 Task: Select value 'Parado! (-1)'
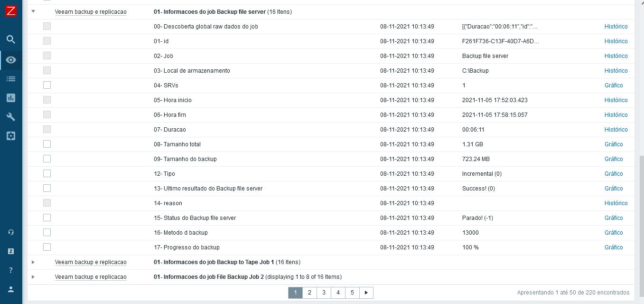477,218
